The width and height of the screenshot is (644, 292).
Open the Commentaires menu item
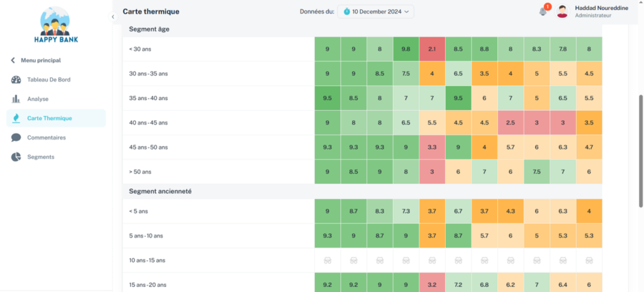click(x=47, y=137)
